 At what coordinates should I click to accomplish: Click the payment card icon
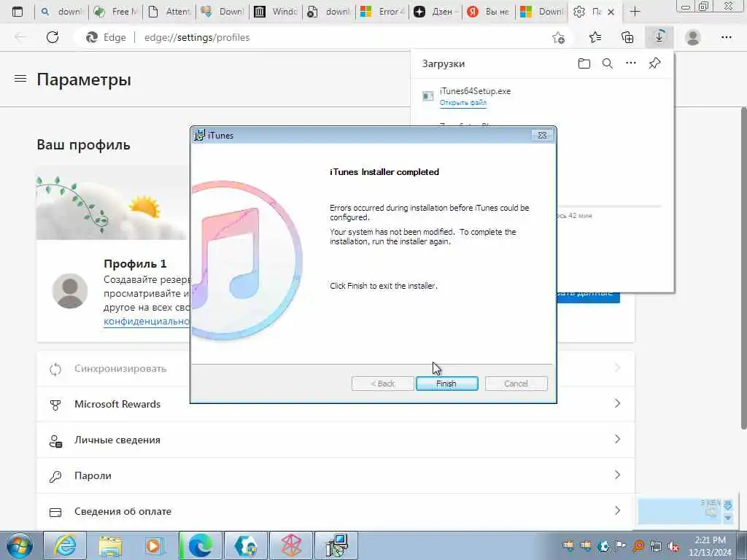point(55,512)
